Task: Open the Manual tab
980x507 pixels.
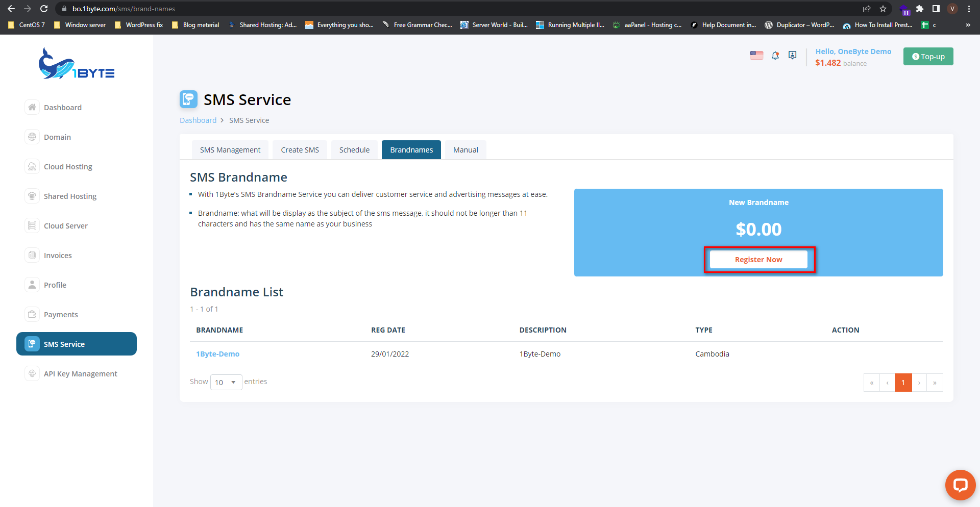Action: (x=465, y=150)
